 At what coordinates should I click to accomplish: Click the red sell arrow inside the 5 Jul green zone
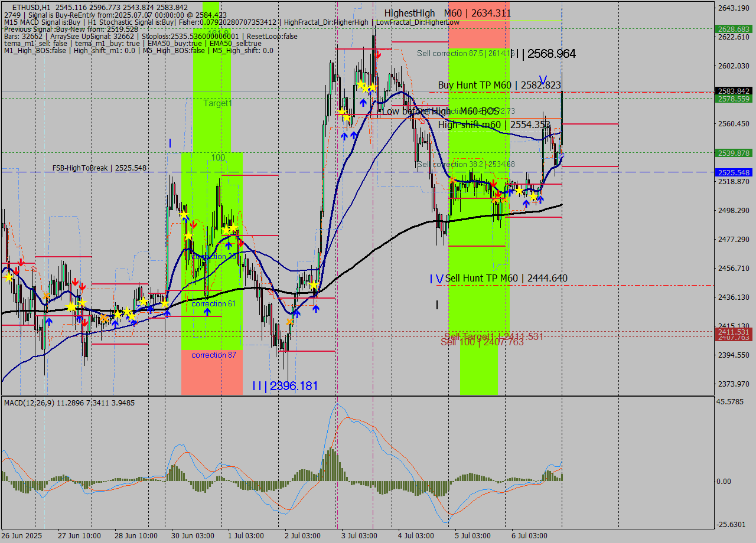click(494, 183)
